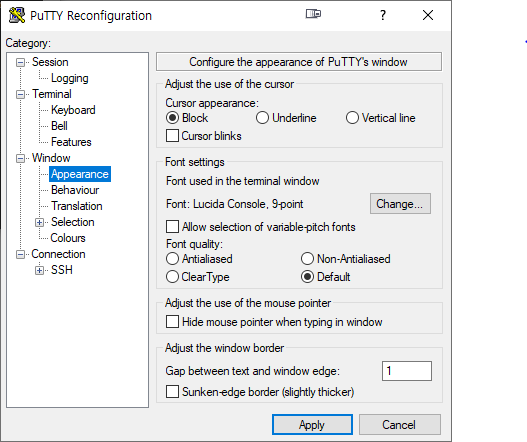Collapse the Window tree node
Viewport: 527px width, 442px height.
pos(21,158)
